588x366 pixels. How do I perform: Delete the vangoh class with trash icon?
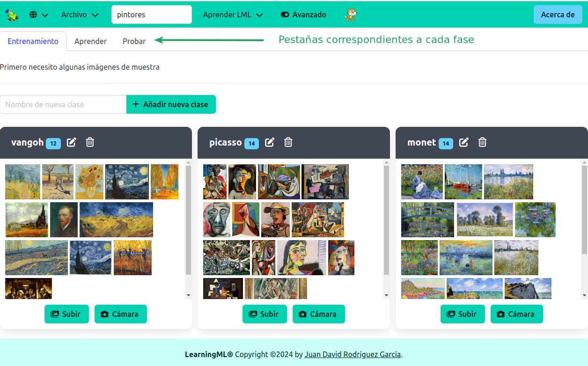[90, 142]
